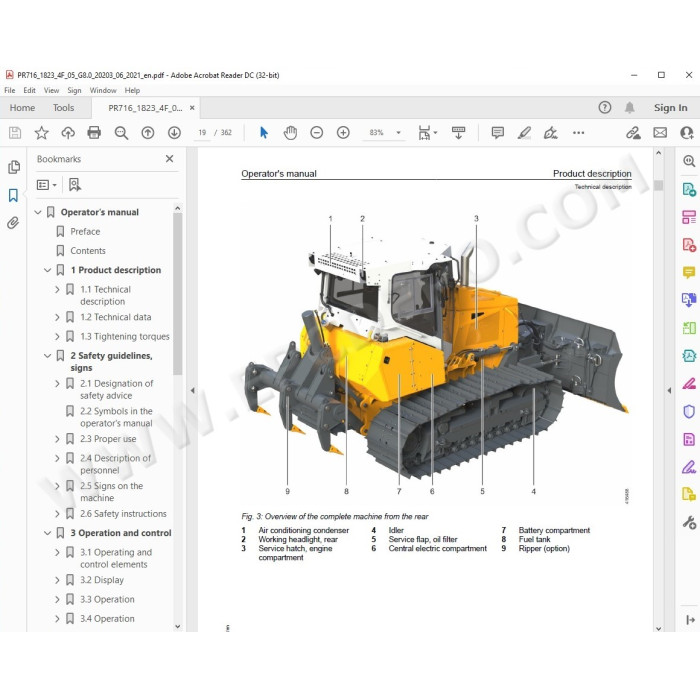Zoom out with minus icon
Image resolution: width=700 pixels, height=700 pixels.
[317, 133]
